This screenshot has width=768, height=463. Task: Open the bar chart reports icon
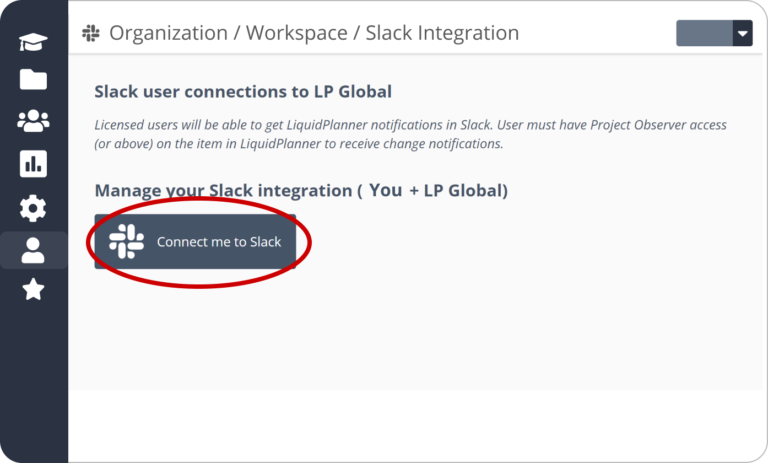pyautogui.click(x=33, y=165)
